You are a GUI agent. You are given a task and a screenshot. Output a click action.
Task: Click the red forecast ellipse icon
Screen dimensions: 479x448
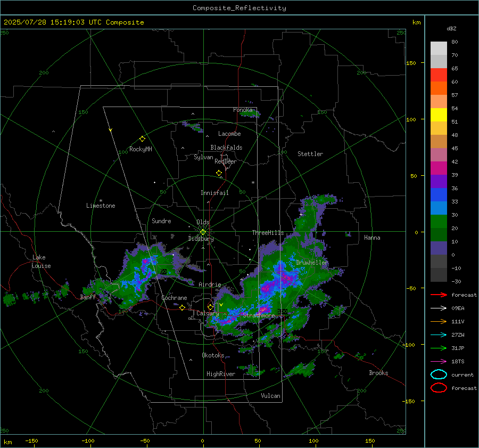coord(439,388)
